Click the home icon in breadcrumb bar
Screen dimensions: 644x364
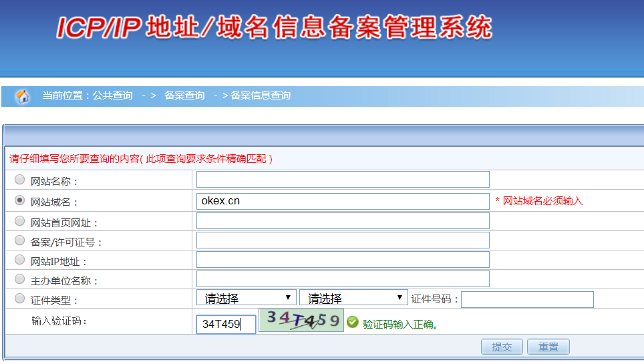click(22, 96)
